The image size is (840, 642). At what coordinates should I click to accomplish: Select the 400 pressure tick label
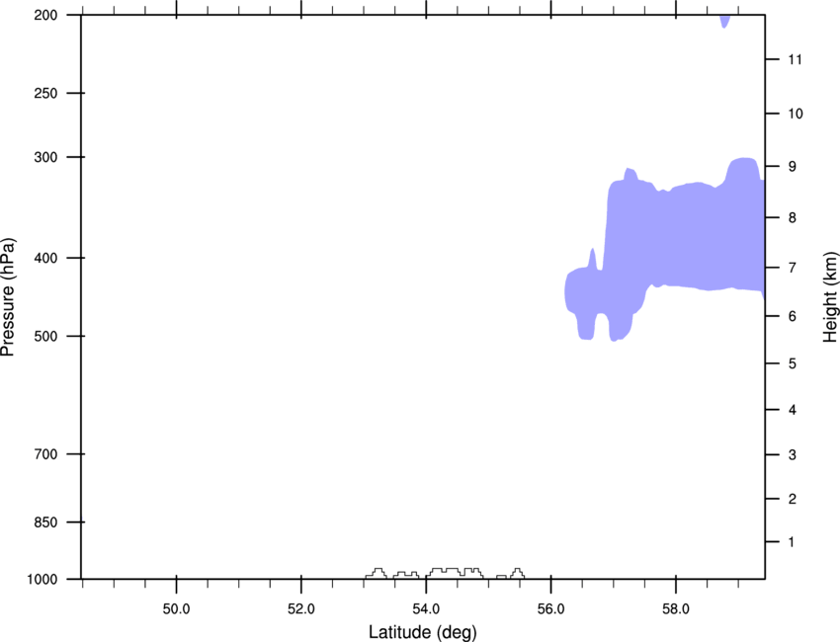tap(45, 258)
